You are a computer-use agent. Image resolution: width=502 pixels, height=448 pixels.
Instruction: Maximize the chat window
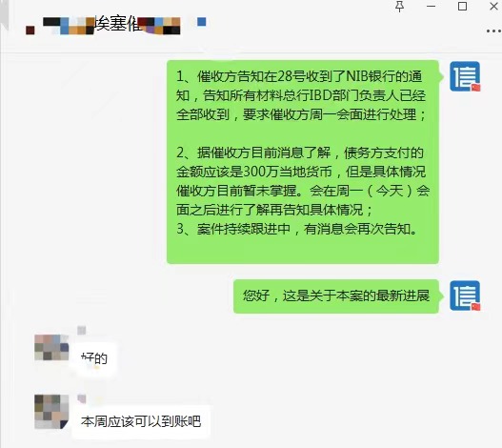pyautogui.click(x=462, y=6)
